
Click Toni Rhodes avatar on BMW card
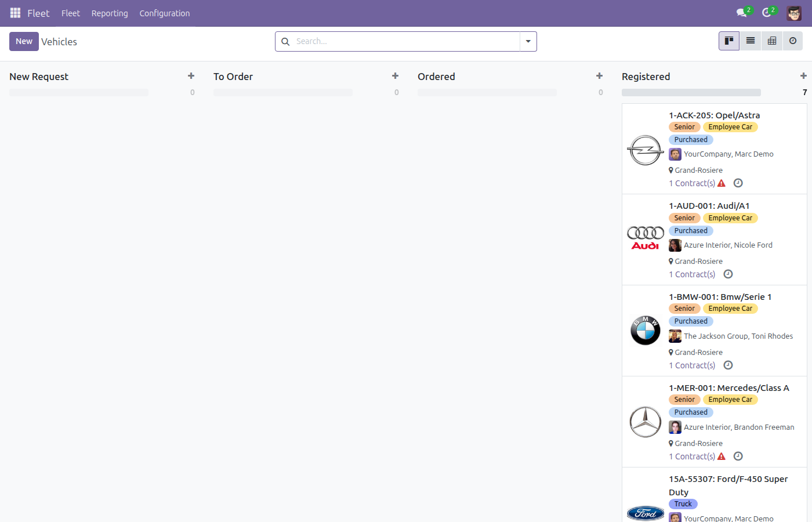pyautogui.click(x=675, y=336)
